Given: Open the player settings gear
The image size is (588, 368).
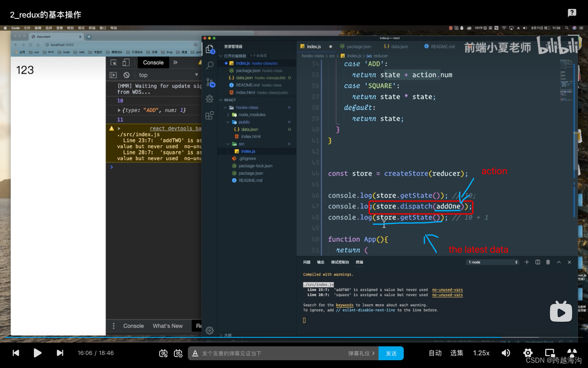Looking at the screenshot, I should (528, 353).
